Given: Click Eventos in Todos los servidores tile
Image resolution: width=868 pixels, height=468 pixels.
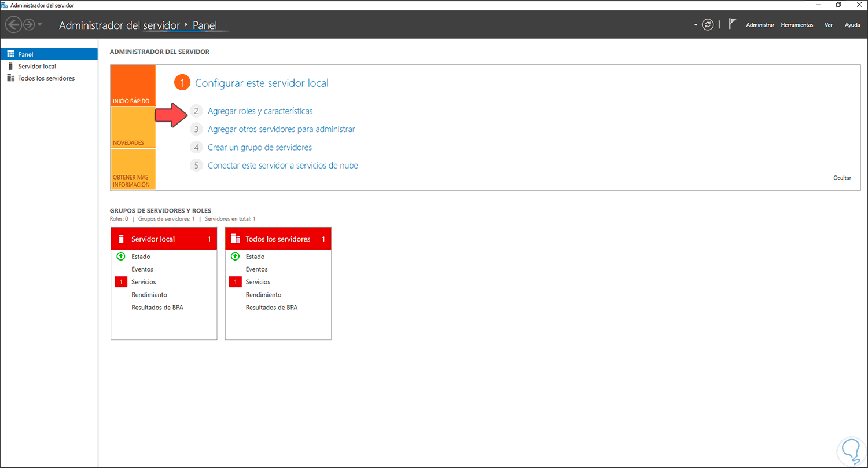Looking at the screenshot, I should [x=257, y=269].
